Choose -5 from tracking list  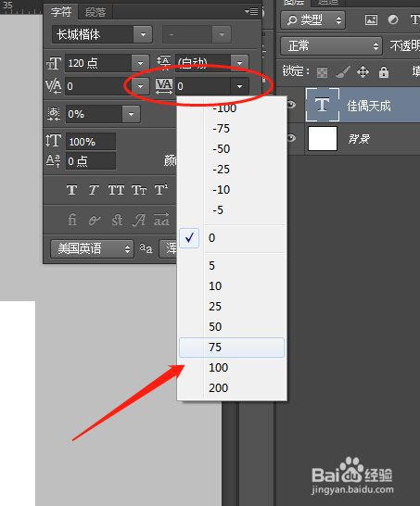click(x=232, y=209)
